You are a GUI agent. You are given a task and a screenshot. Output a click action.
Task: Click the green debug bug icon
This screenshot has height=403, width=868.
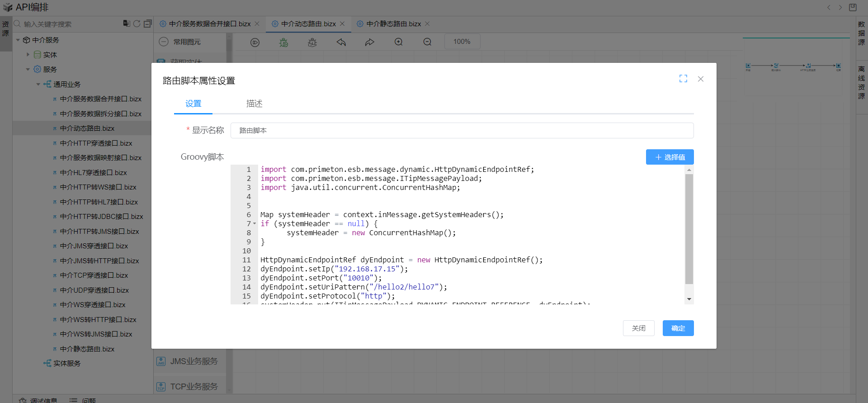(283, 42)
